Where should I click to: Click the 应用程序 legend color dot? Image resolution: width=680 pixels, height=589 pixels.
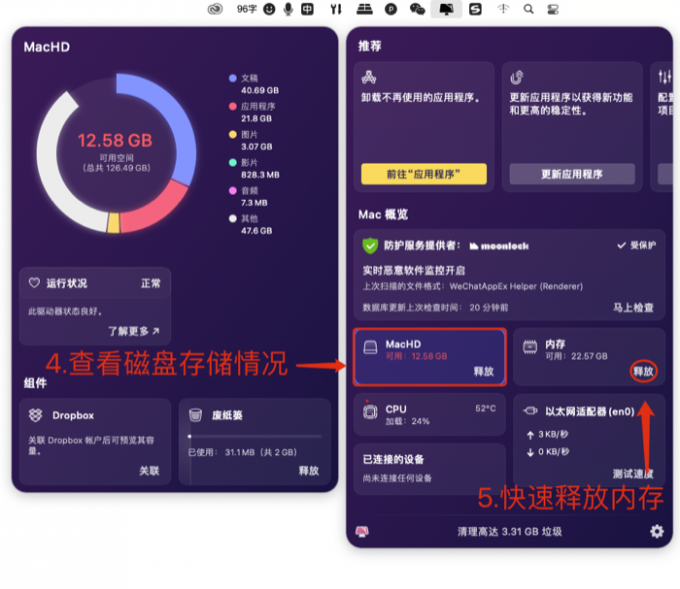(233, 106)
